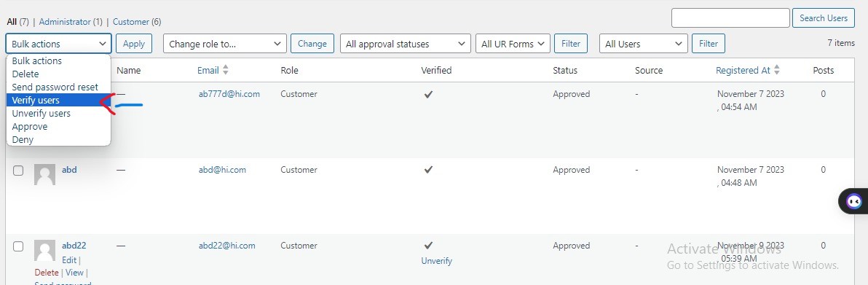
Task: Click Delete link under abd22
Action: (47, 273)
